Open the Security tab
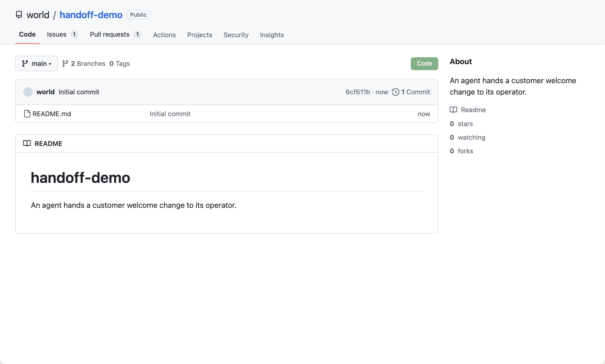 coord(236,35)
